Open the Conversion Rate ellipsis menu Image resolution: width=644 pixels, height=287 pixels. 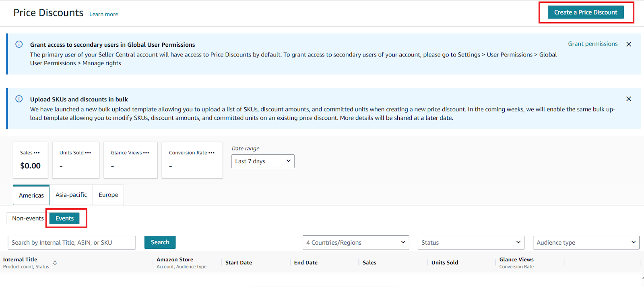(211, 153)
